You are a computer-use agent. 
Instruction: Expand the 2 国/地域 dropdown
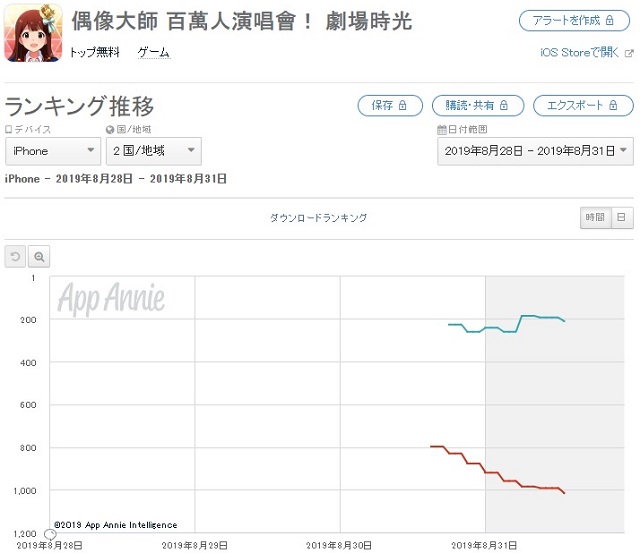pos(153,151)
